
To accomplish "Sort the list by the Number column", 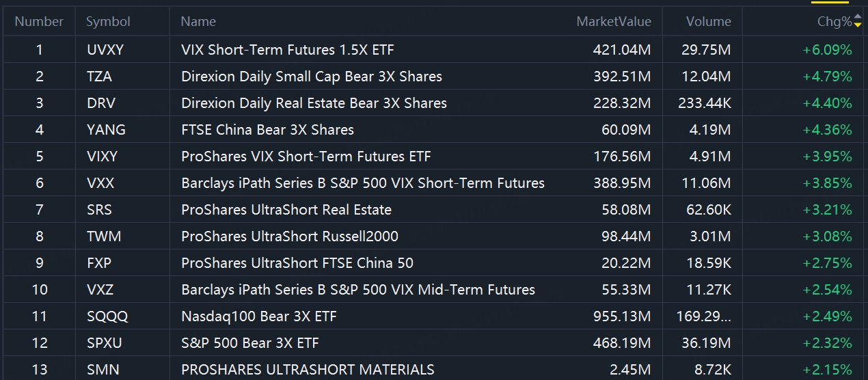I will tap(39, 22).
